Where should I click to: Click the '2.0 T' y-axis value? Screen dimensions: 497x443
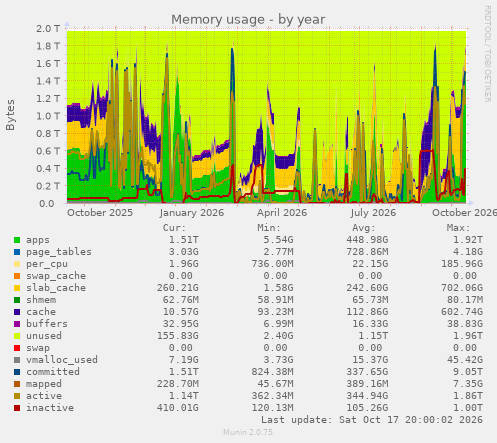pos(48,29)
